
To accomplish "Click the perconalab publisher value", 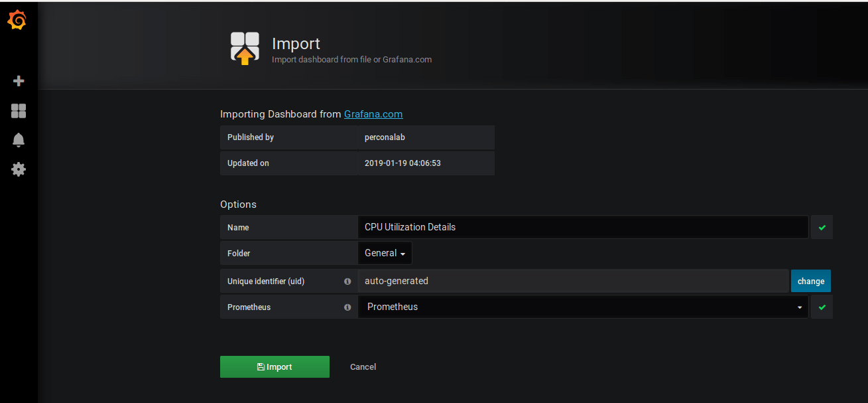I will [386, 137].
